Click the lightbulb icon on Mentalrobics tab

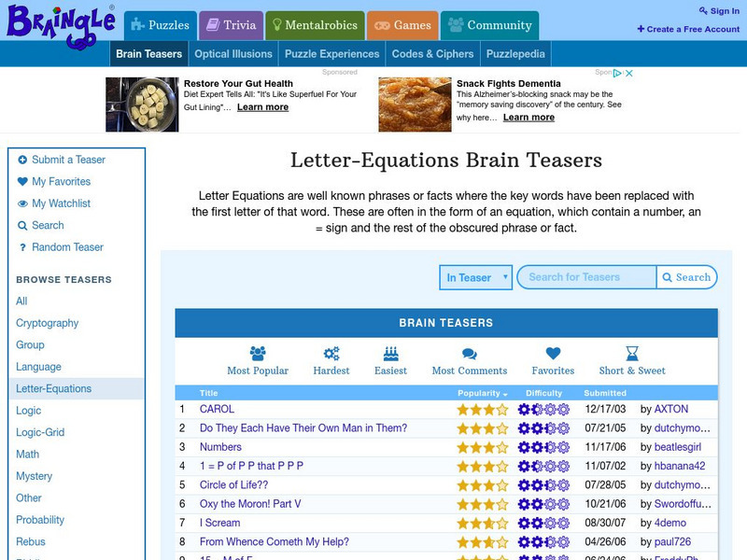(x=276, y=25)
